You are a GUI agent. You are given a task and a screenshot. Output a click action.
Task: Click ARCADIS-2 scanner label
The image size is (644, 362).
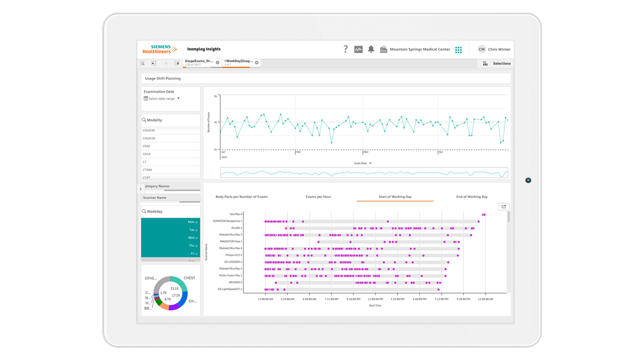coord(236,282)
